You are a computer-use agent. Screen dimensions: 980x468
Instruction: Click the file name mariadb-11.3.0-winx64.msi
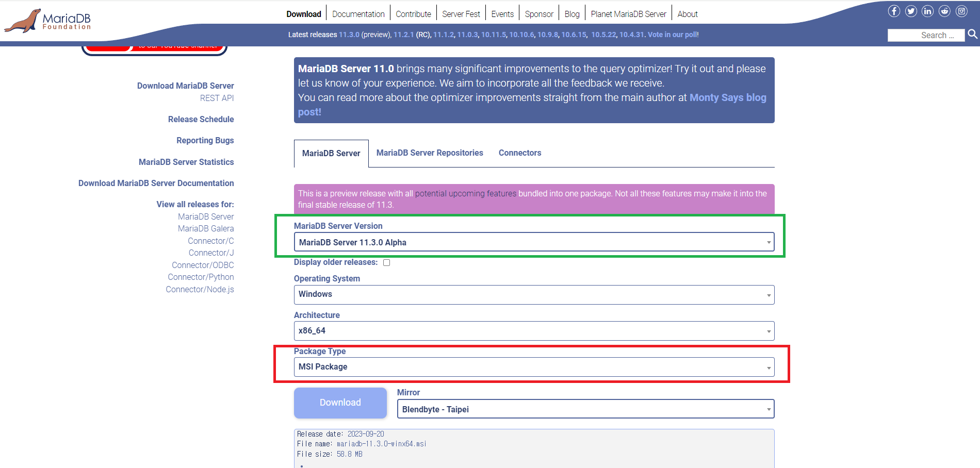[x=382, y=444]
